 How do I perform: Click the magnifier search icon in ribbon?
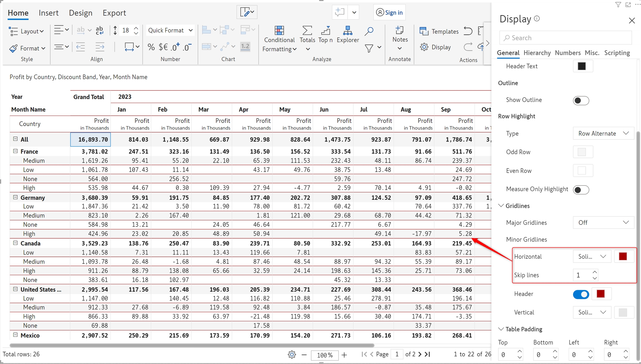(369, 31)
